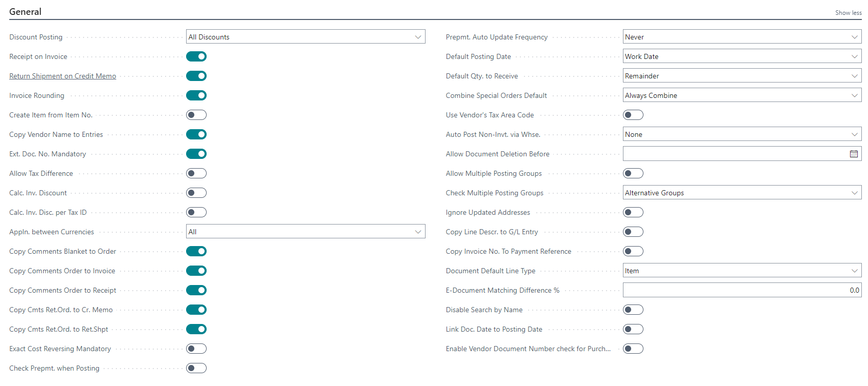Open calendar picker for Allow Document Deletion Before
The image size is (868, 386).
[854, 154]
